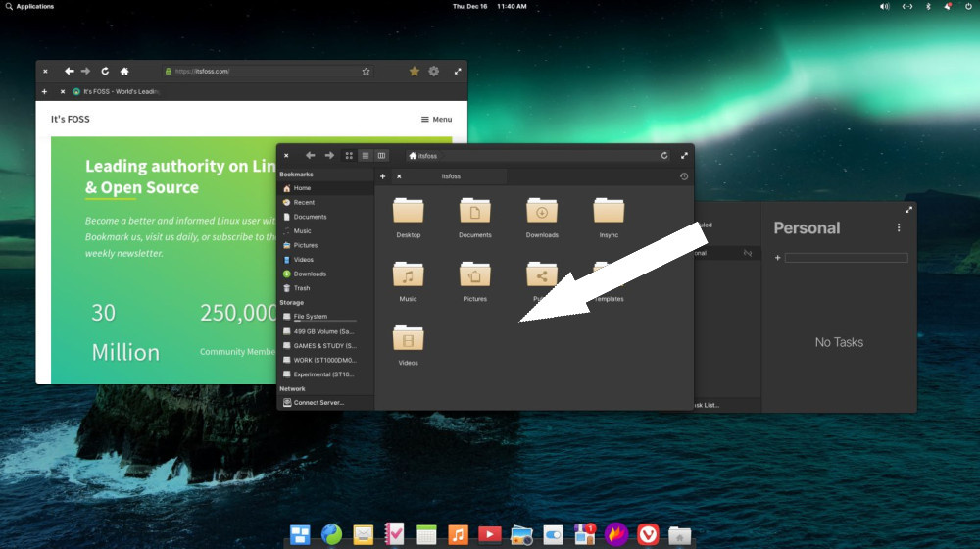Open Multitasking View from dock
The height and width of the screenshot is (549, 980).
(300, 534)
